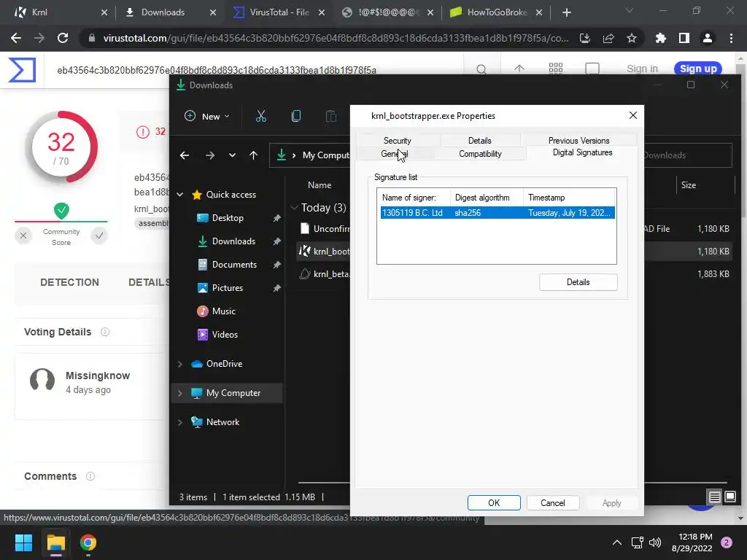Vote malicious with community X button
This screenshot has height=560, width=747.
(23, 236)
